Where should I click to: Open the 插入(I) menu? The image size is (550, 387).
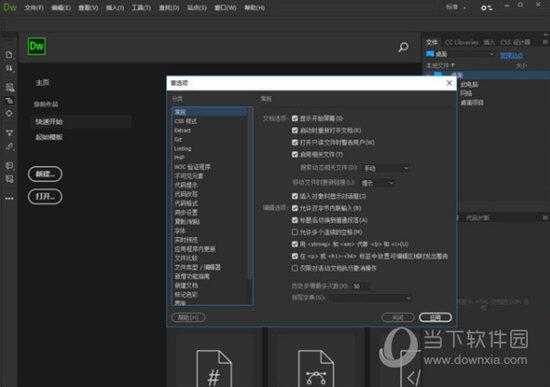pyautogui.click(x=115, y=8)
